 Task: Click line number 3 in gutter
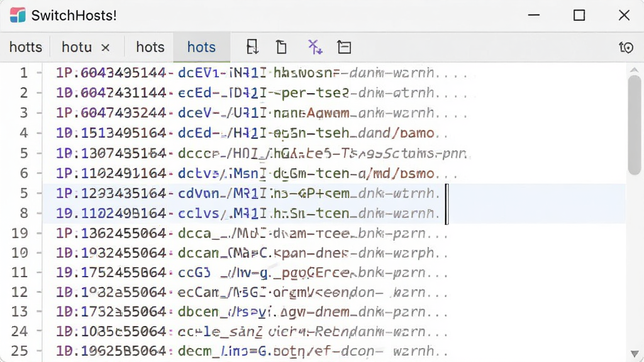(24, 112)
